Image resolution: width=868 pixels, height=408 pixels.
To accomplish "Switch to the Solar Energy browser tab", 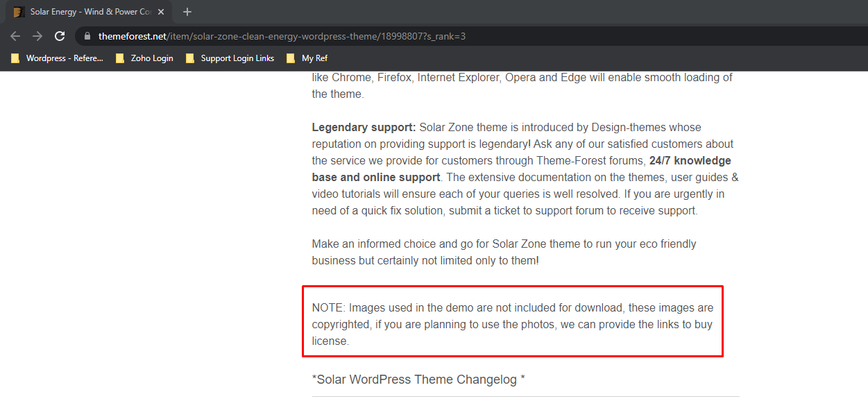I will pos(89,12).
